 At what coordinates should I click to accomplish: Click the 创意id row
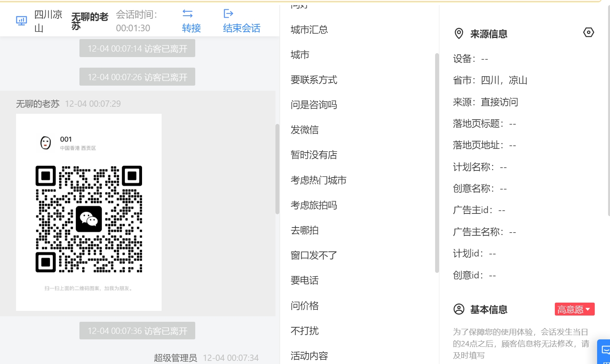click(x=474, y=275)
